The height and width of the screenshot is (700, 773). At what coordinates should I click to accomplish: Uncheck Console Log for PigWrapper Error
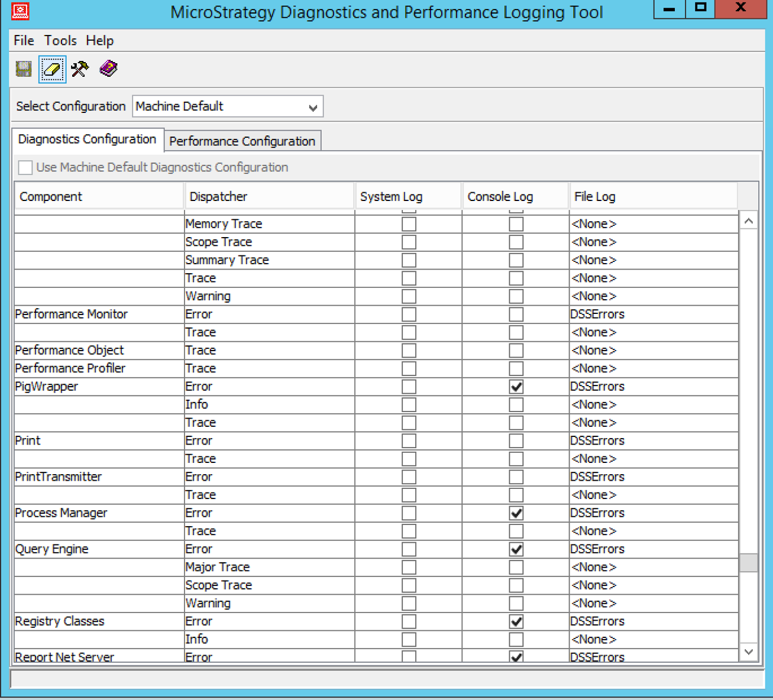coord(516,386)
